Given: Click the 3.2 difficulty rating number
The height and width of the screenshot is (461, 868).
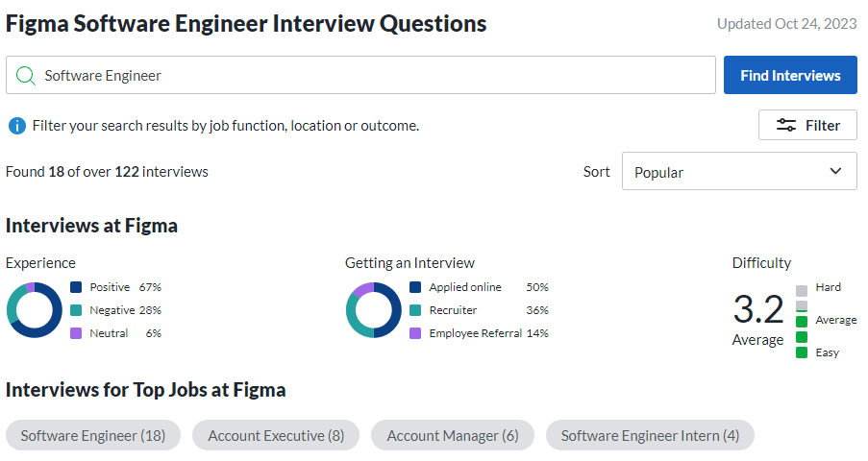Looking at the screenshot, I should [758, 309].
